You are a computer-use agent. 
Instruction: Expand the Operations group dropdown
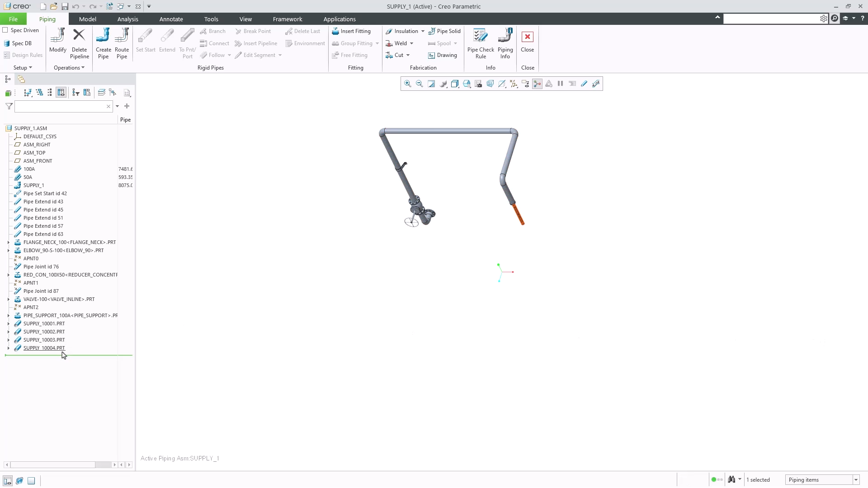[69, 68]
